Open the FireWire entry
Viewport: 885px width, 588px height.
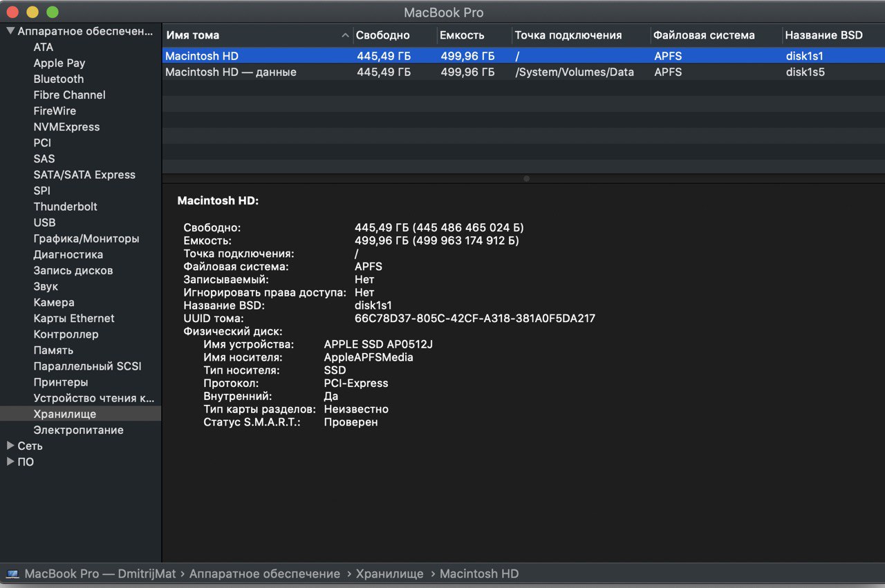click(x=55, y=111)
